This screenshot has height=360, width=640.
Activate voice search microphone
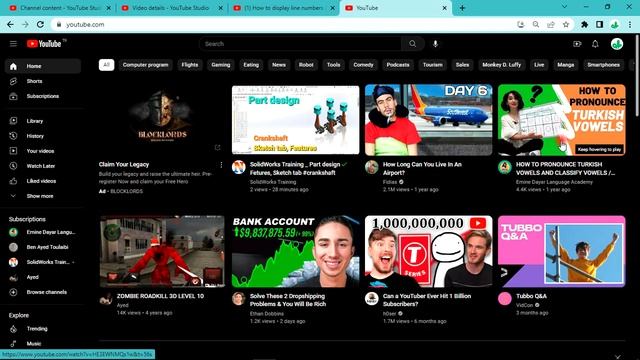pyautogui.click(x=436, y=44)
